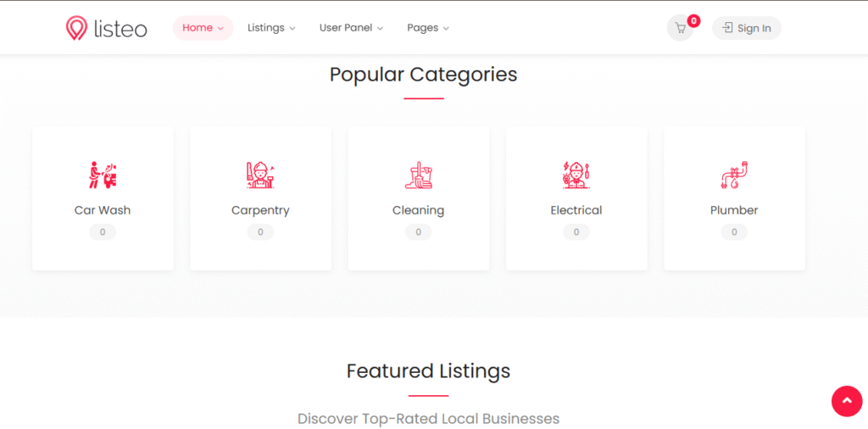Click the cart item count badge
868x429 pixels.
pos(693,20)
